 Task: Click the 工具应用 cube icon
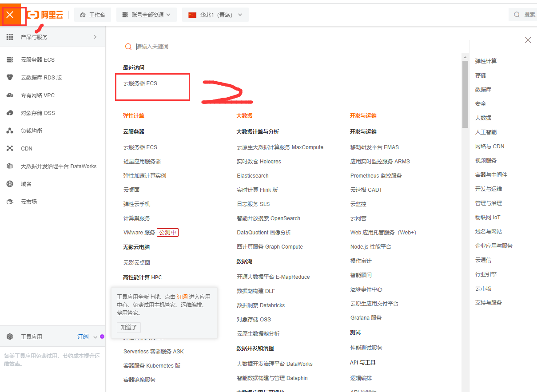point(10,337)
